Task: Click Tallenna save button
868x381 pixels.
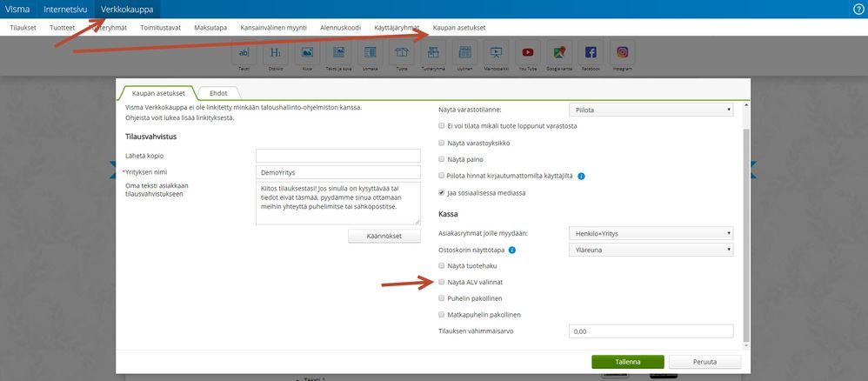Action: [628, 362]
